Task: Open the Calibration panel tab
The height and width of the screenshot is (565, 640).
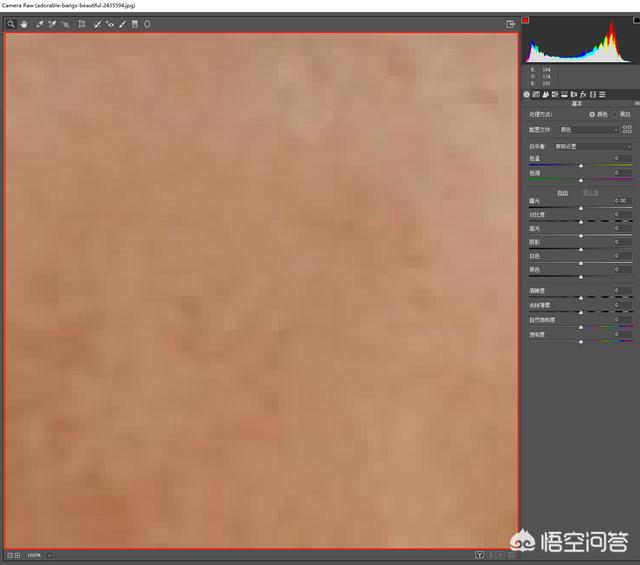Action: point(593,95)
